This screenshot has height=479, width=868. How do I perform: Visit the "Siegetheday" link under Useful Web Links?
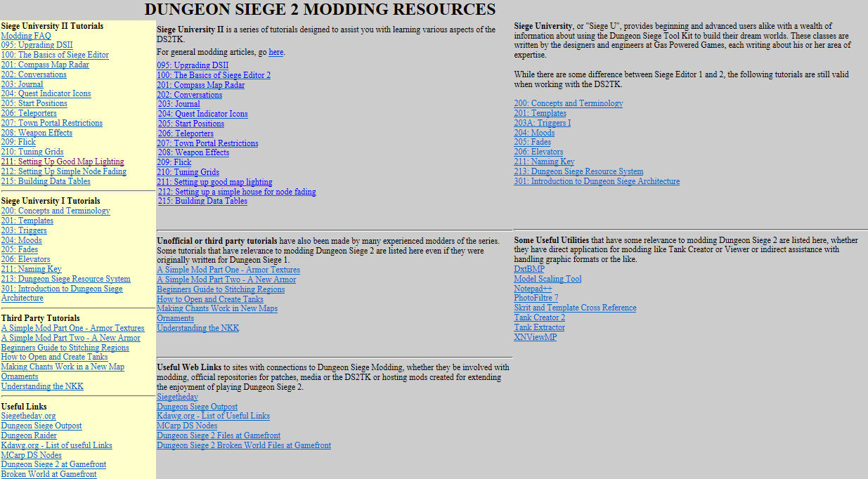point(177,397)
